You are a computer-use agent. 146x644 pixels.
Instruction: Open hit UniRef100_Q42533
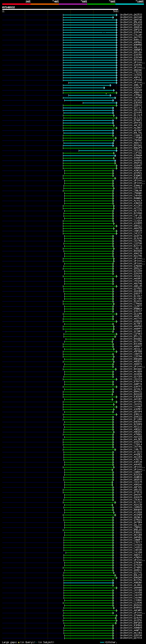pyautogui.click(x=131, y=15)
